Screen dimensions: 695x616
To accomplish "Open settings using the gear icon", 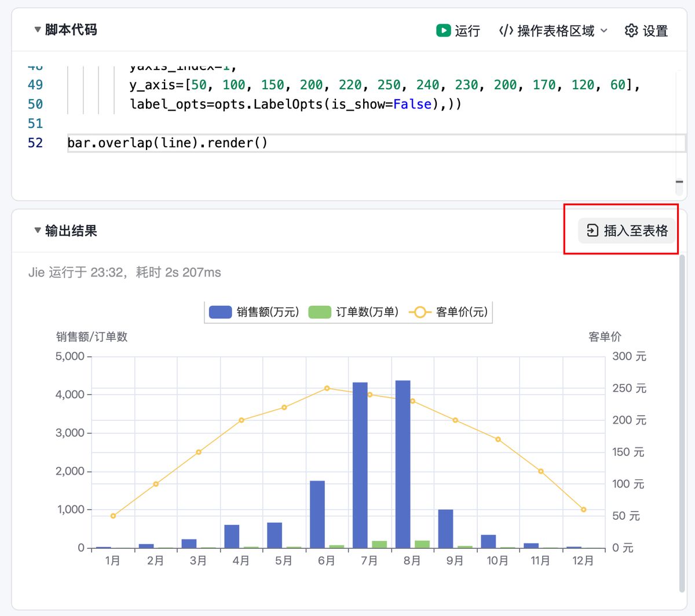I will (x=631, y=31).
